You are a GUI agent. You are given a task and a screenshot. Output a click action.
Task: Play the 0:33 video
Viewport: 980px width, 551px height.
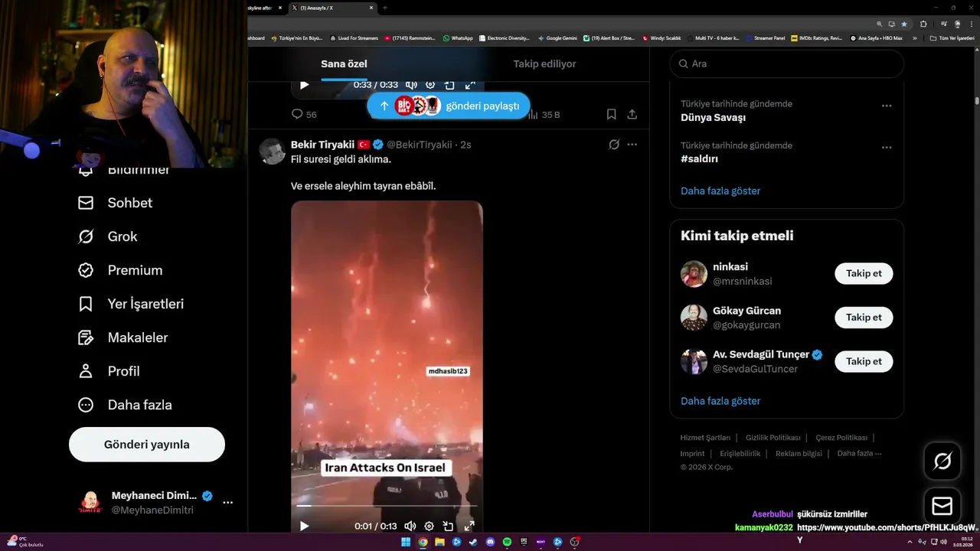click(x=304, y=85)
